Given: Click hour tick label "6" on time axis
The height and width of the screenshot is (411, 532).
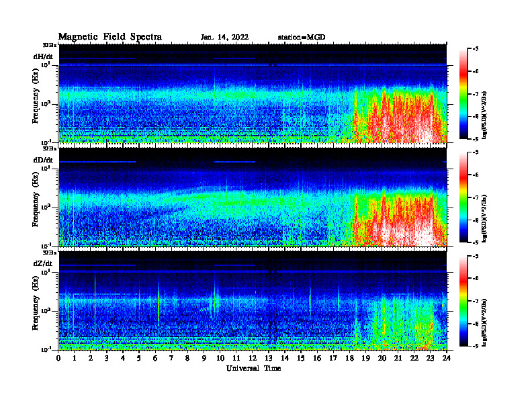Looking at the screenshot, I should pos(155,359).
